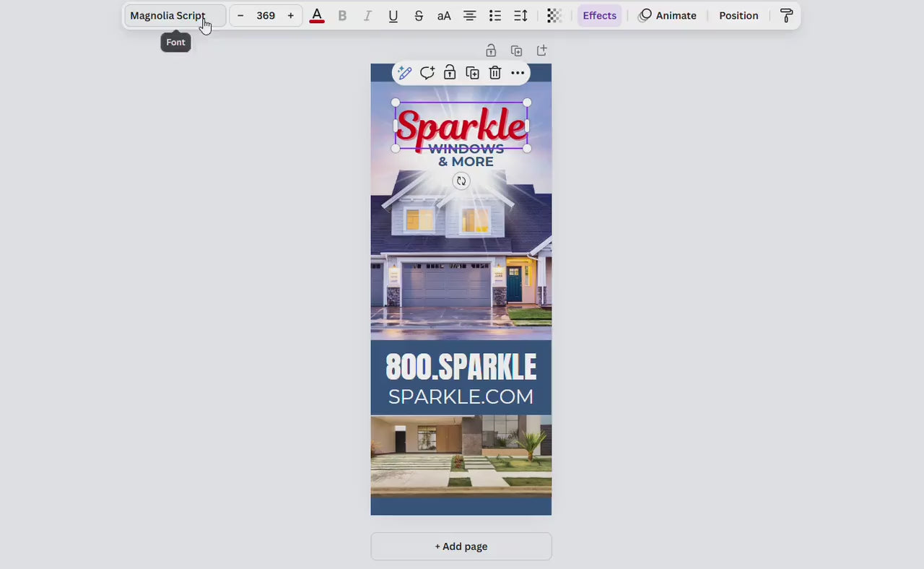Open the Effects panel

[600, 16]
